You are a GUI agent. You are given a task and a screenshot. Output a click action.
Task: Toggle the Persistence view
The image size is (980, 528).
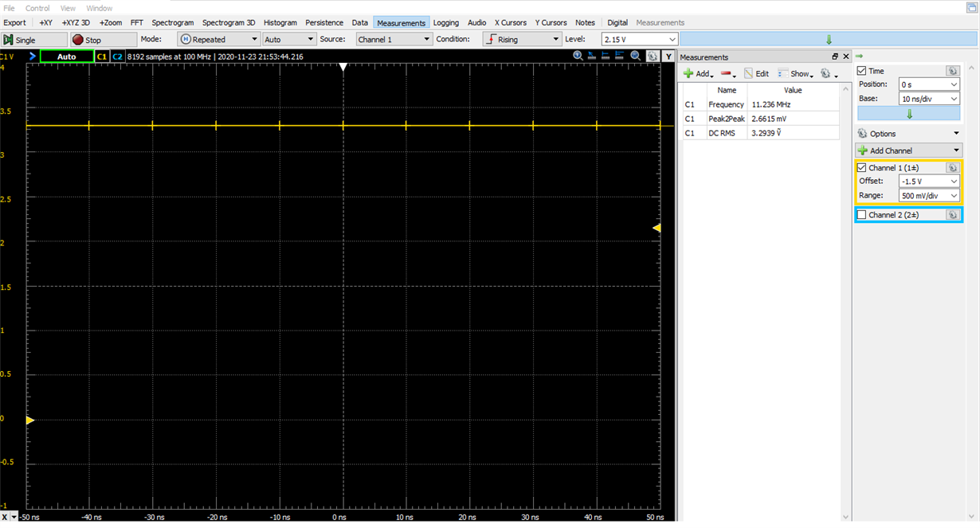point(324,22)
